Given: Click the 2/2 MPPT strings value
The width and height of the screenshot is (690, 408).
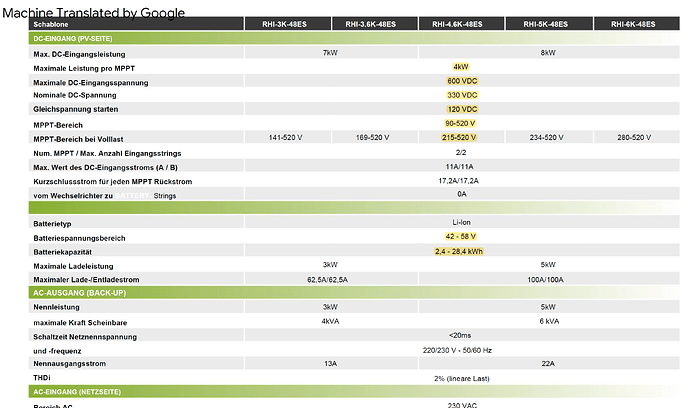Looking at the screenshot, I should (x=461, y=152).
